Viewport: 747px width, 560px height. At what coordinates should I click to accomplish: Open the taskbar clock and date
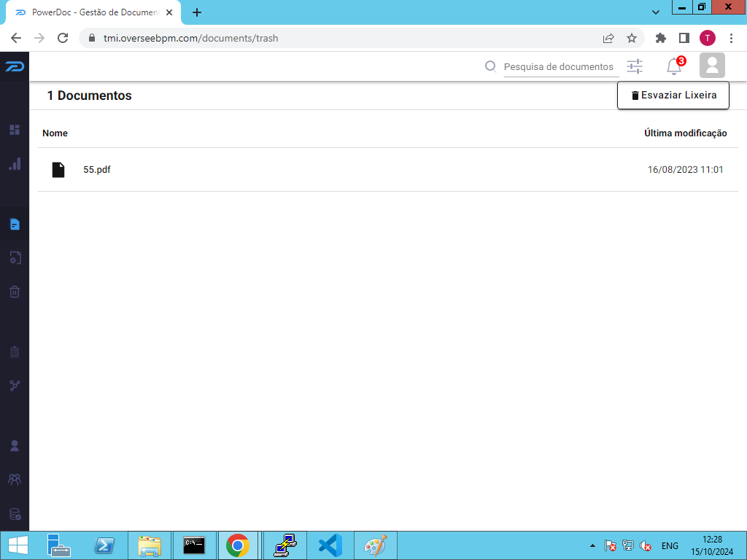tap(712, 545)
